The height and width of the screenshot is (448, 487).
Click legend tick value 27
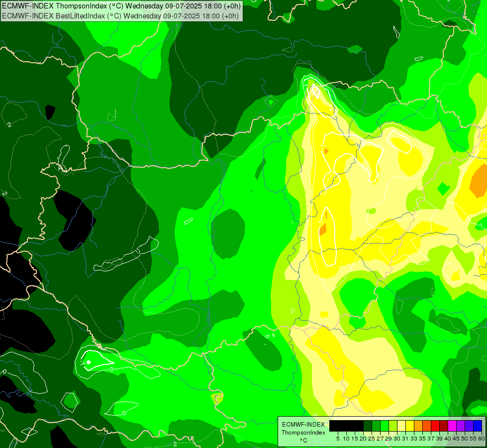[x=380, y=439]
